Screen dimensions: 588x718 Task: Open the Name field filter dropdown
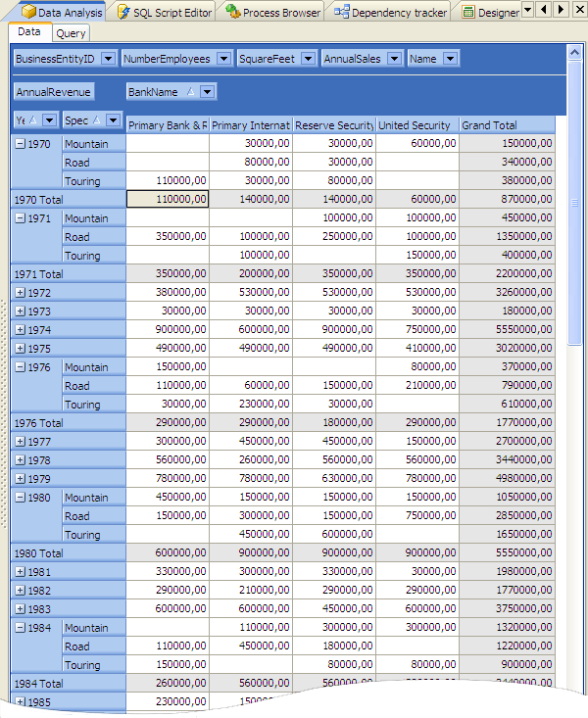(450, 59)
